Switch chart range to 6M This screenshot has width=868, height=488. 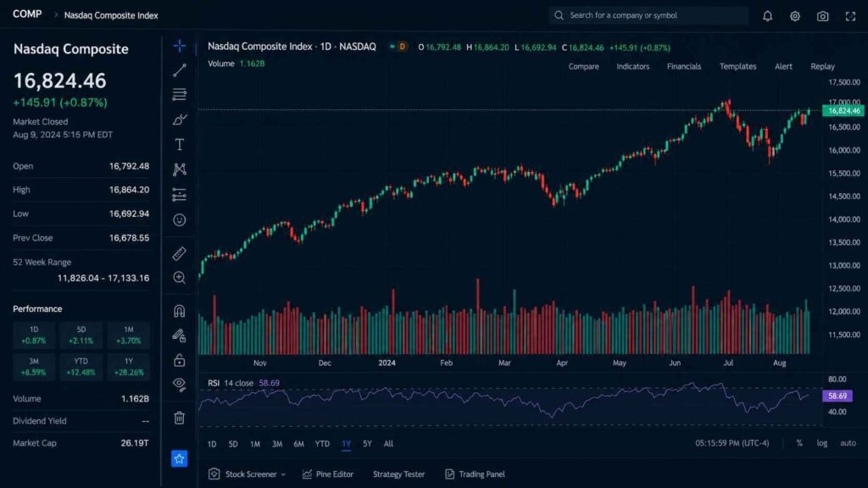pyautogui.click(x=298, y=444)
